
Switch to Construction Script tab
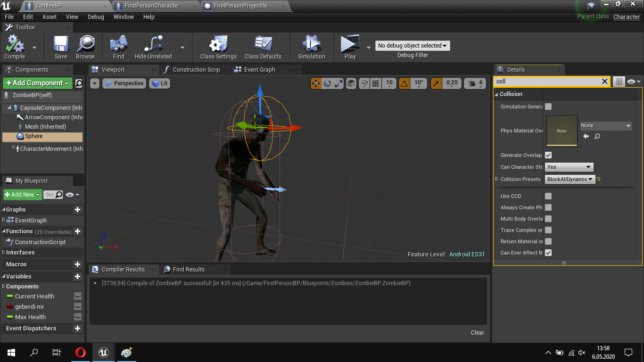(x=196, y=70)
